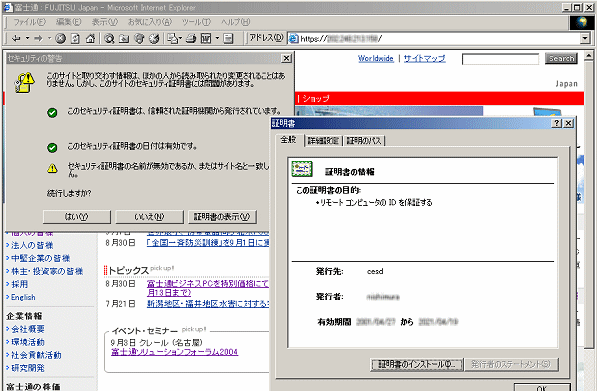Click the Refresh page icon

coord(75,38)
